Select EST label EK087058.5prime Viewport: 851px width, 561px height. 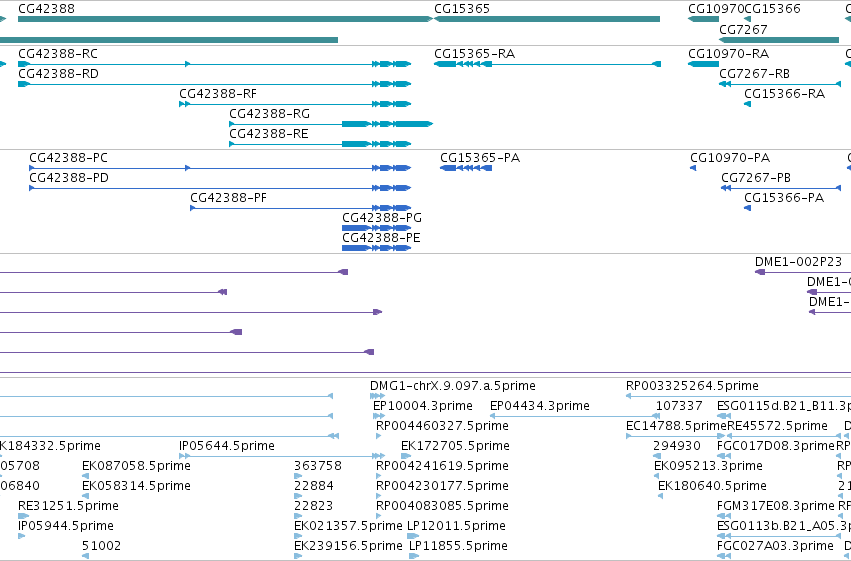pyautogui.click(x=136, y=466)
